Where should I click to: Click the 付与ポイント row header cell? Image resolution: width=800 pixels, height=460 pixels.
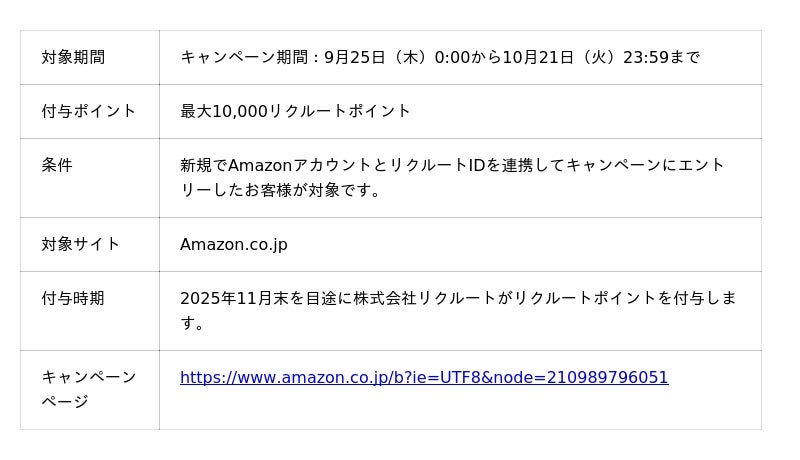(x=88, y=111)
